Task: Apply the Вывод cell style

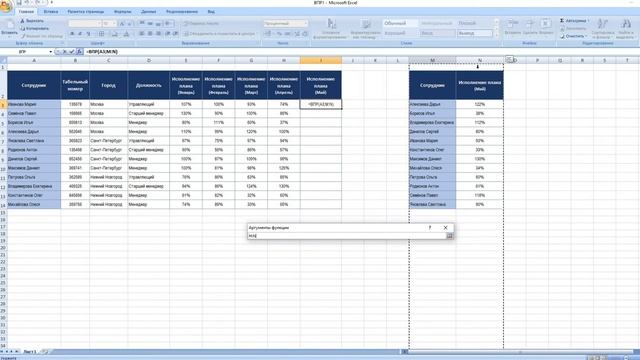Action: coord(475,33)
